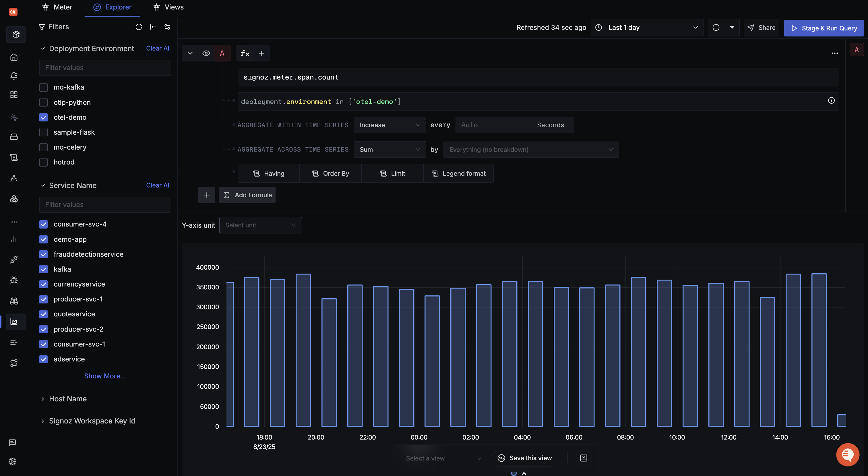
Task: Open the meter explorer chart icon in sidebar
Action: (x=14, y=322)
